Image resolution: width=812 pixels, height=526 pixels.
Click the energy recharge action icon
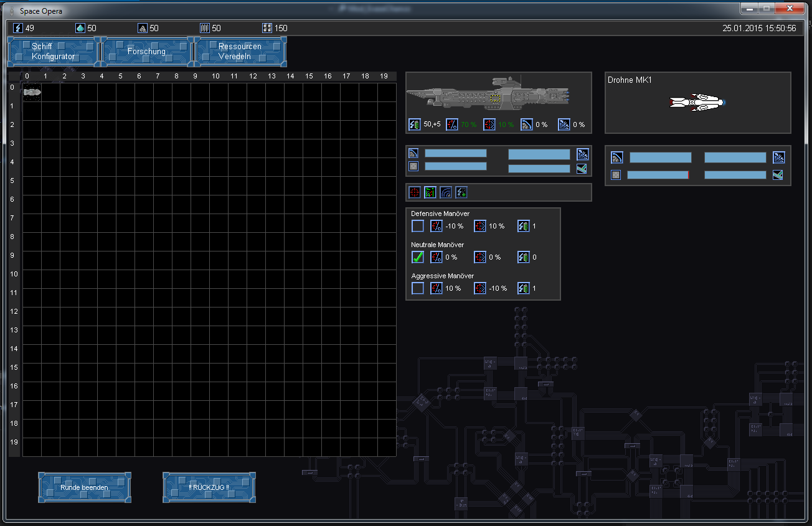point(461,192)
